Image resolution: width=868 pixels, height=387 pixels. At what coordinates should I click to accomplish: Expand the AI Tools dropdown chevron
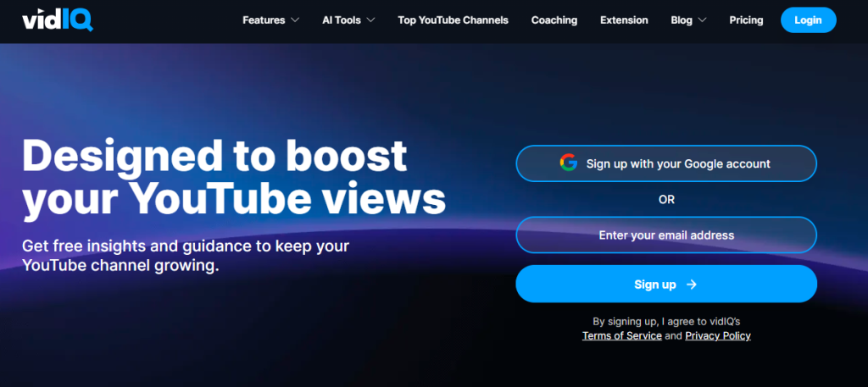point(371,20)
